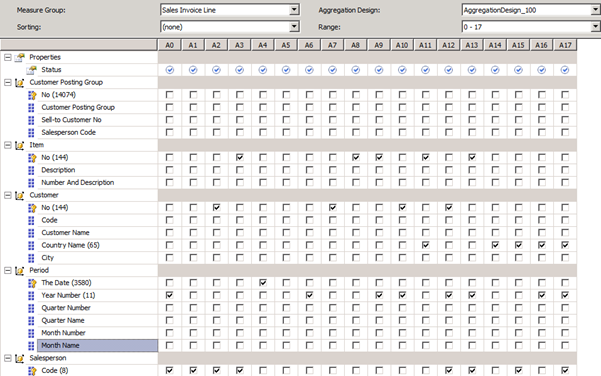Viewport: 601px width, 376px height.
Task: Check City in column A8
Action: [x=356, y=258]
